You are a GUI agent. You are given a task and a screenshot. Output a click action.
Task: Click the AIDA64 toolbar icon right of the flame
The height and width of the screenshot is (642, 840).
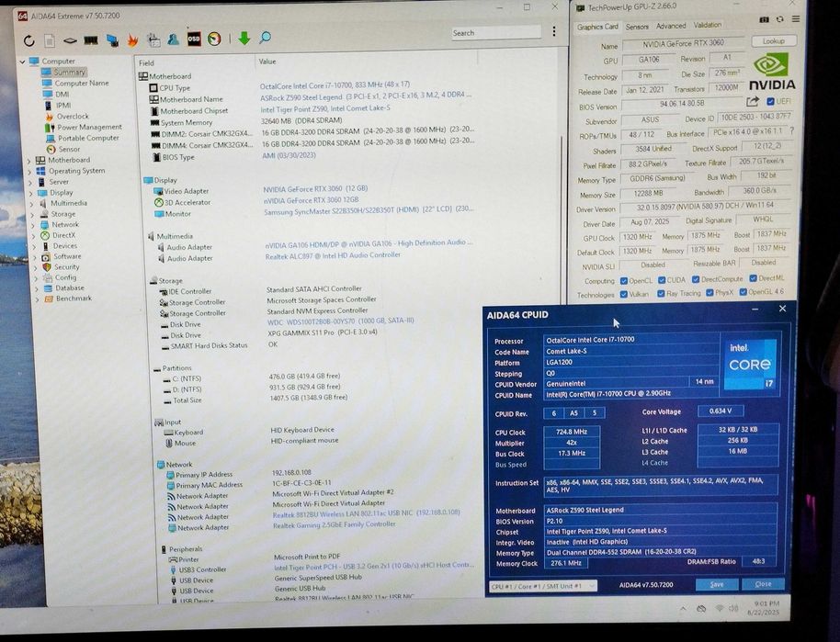[x=153, y=39]
